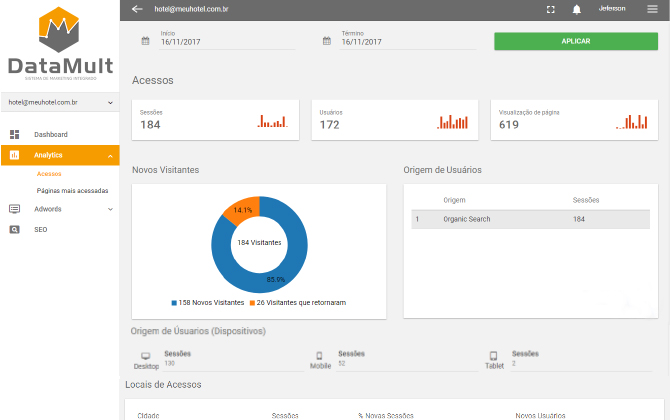
Task: Click the Jeferson user name
Action: pyautogui.click(x=612, y=9)
